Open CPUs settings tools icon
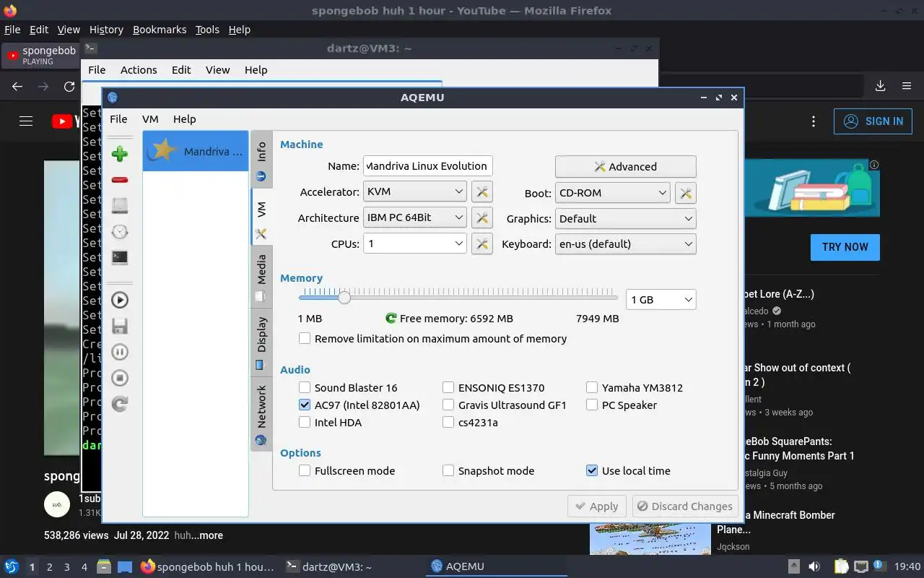This screenshot has height=578, width=924. [481, 243]
